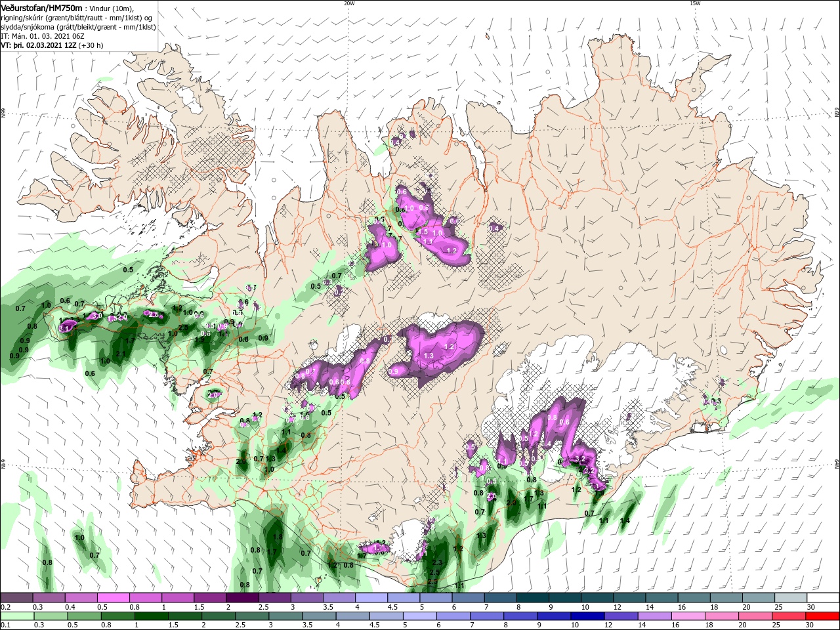Pick the 1–1.5 darkest green rain swatch
Screen dimensions: 840x630
pos(151,616)
